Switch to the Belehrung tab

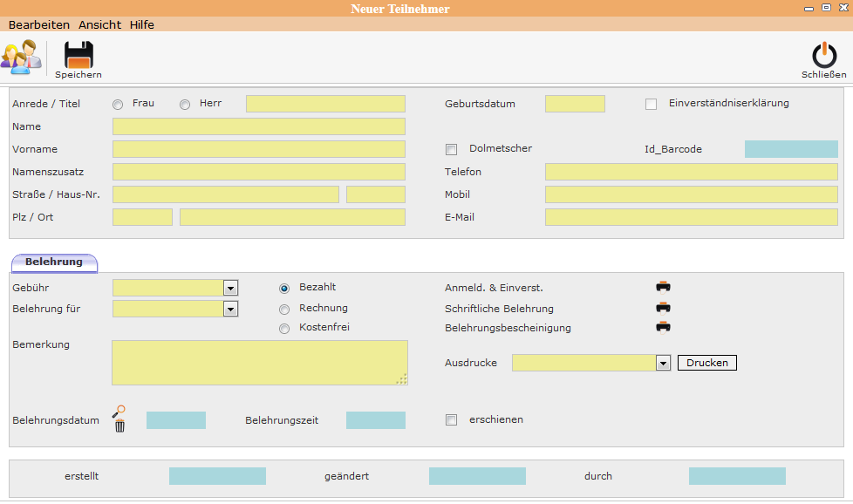54,262
